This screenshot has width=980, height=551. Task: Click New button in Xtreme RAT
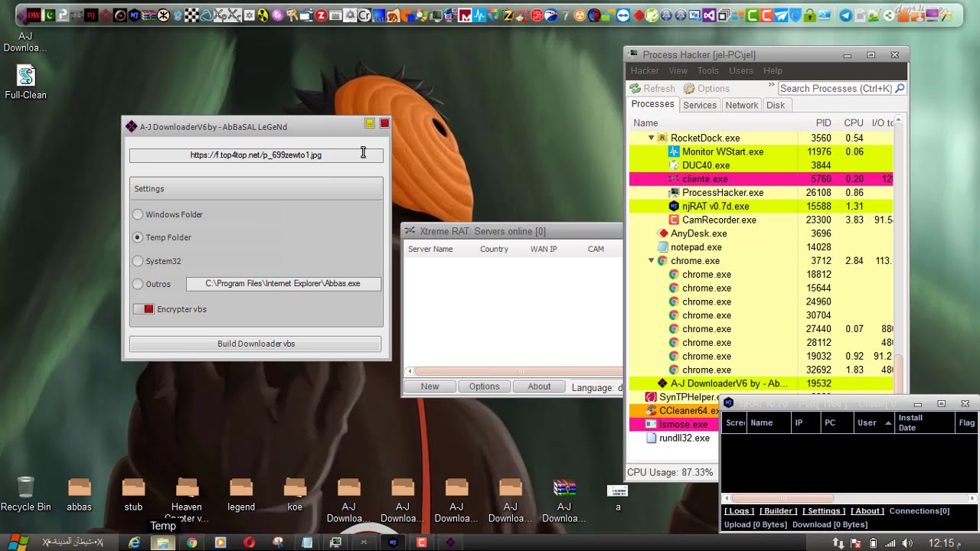tap(430, 386)
